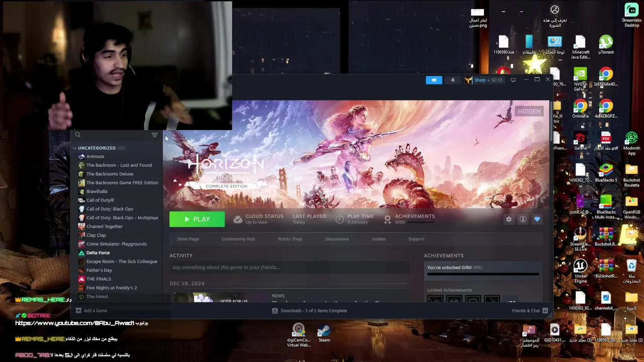Open Steam desktop shortcut
This screenshot has height=362, width=644.
324,333
